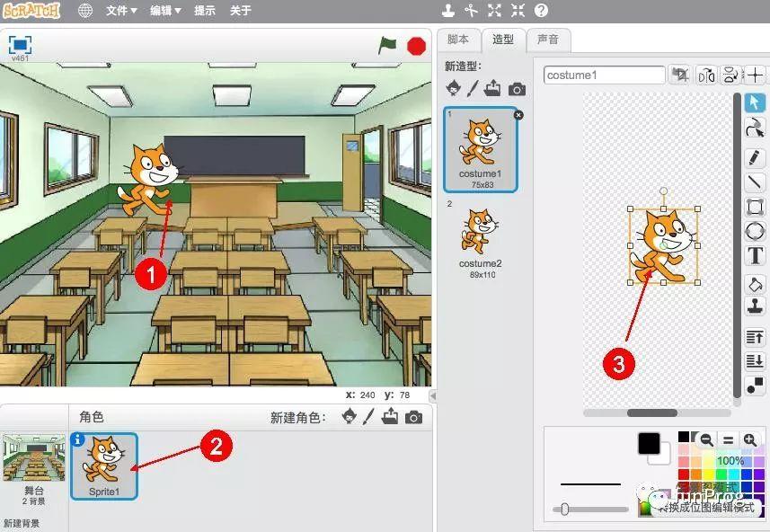The width and height of the screenshot is (770, 532).
Task: Open the language globe menu
Action: point(85,10)
